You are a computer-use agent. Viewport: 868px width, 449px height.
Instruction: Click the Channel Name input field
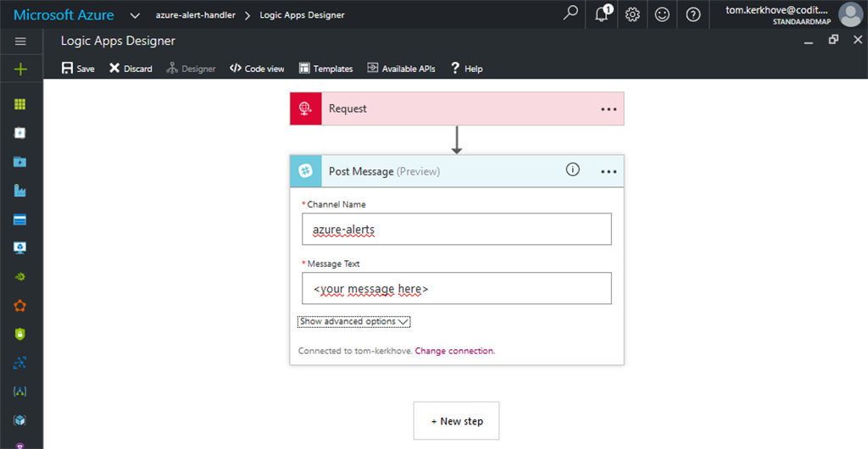pyautogui.click(x=456, y=229)
